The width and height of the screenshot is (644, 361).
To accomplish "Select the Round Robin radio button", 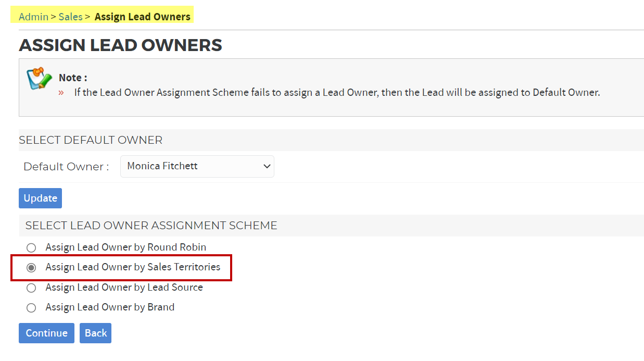I will click(31, 247).
